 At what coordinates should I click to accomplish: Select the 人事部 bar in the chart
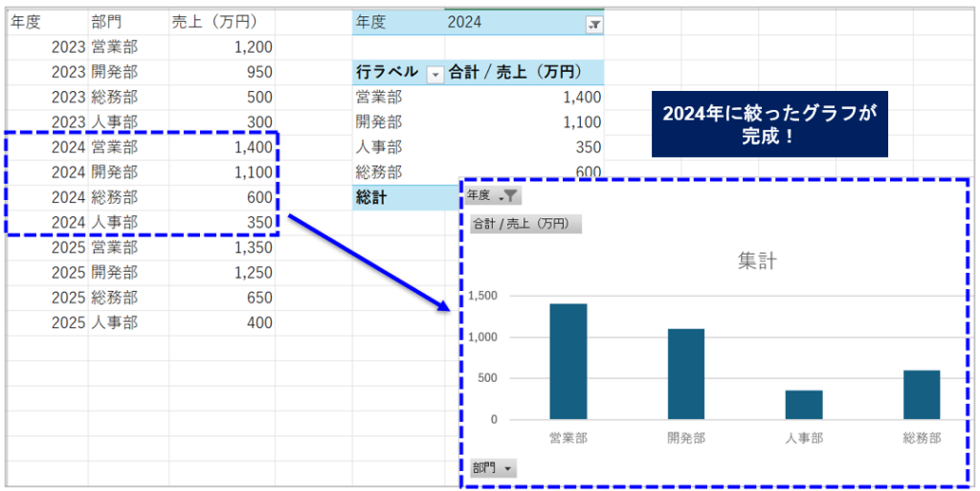804,405
